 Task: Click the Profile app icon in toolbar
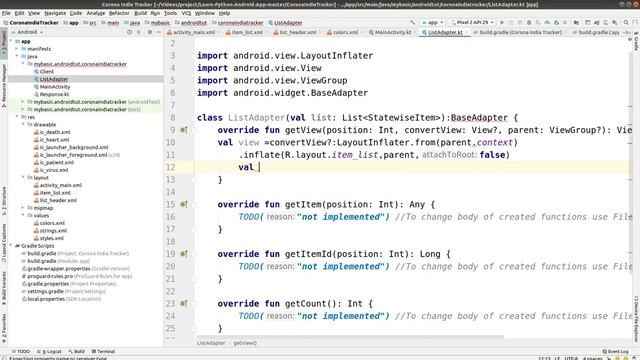[547, 22]
